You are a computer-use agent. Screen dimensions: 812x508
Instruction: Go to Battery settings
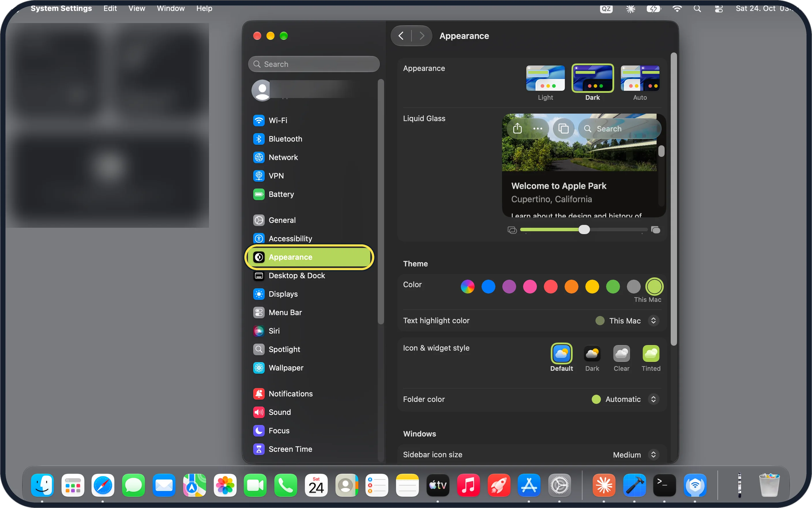[x=309, y=194]
